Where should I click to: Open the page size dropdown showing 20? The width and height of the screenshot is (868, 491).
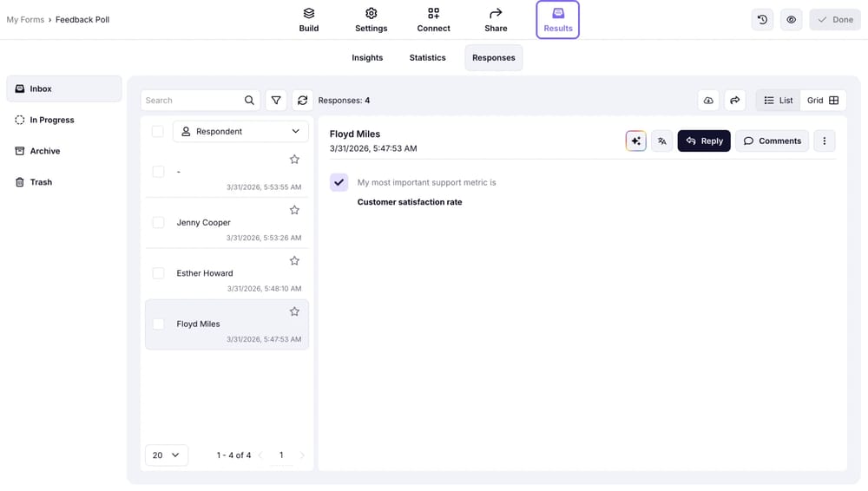point(166,455)
